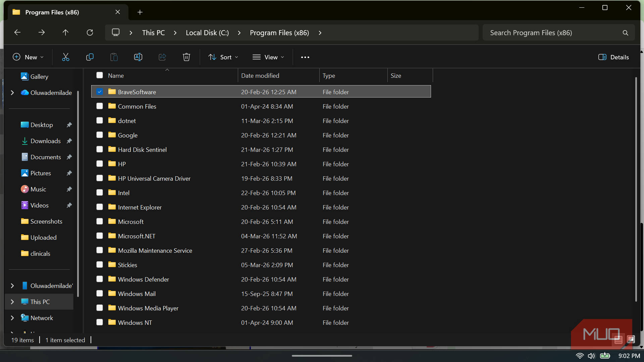Image resolution: width=644 pixels, height=362 pixels.
Task: Refresh the folder view
Action: pos(90,33)
